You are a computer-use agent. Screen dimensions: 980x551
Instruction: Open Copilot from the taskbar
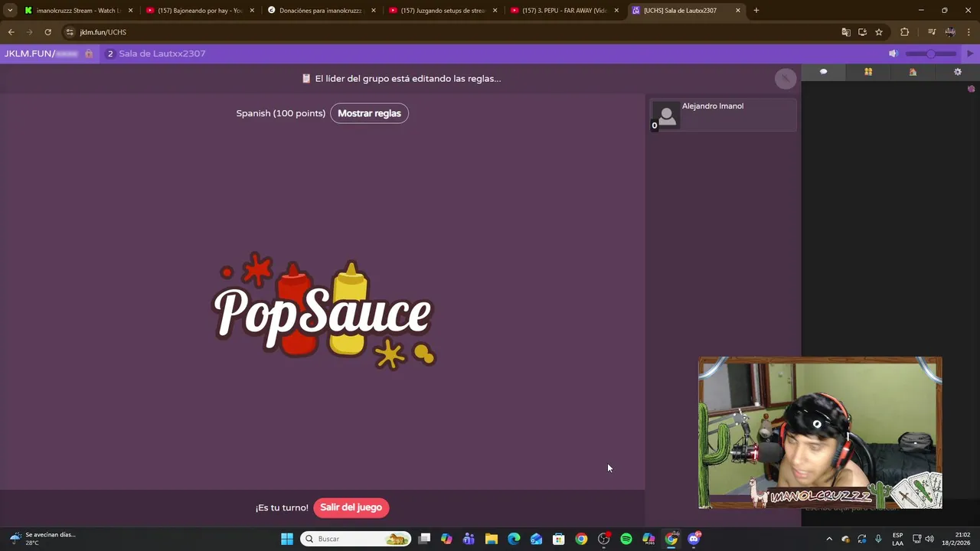(x=446, y=539)
